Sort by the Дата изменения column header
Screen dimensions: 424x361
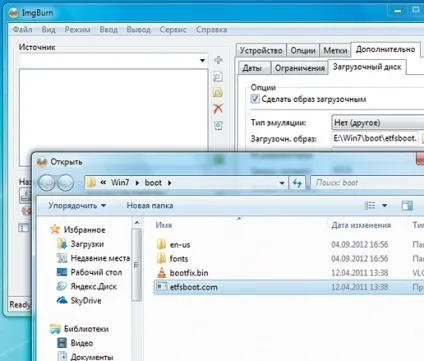(x=361, y=225)
